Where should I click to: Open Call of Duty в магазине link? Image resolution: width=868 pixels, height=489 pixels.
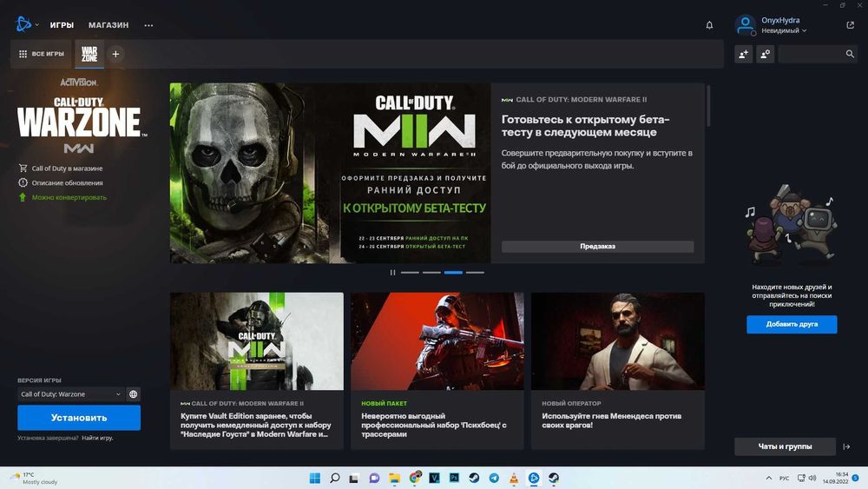(67, 169)
